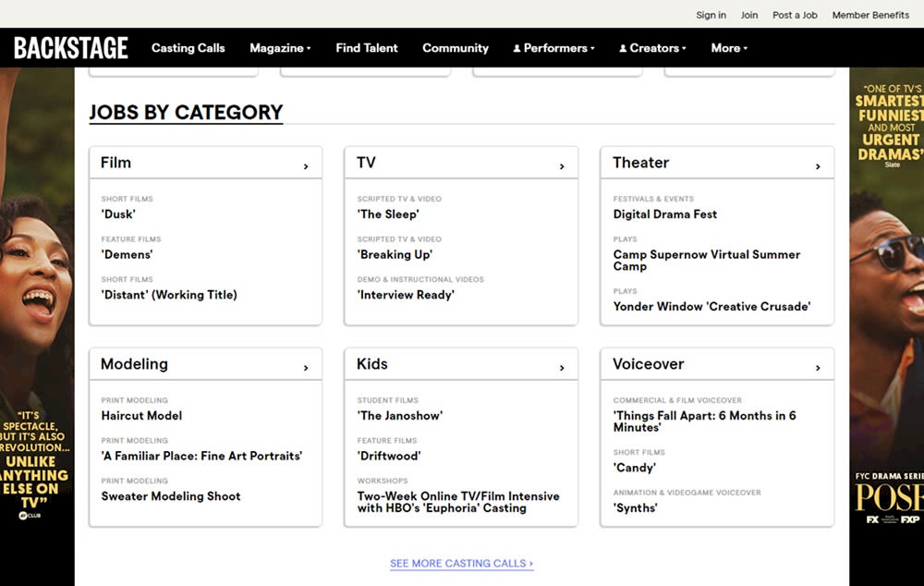Expand the Creators dropdown menu
This screenshot has height=586, width=924.
point(652,48)
